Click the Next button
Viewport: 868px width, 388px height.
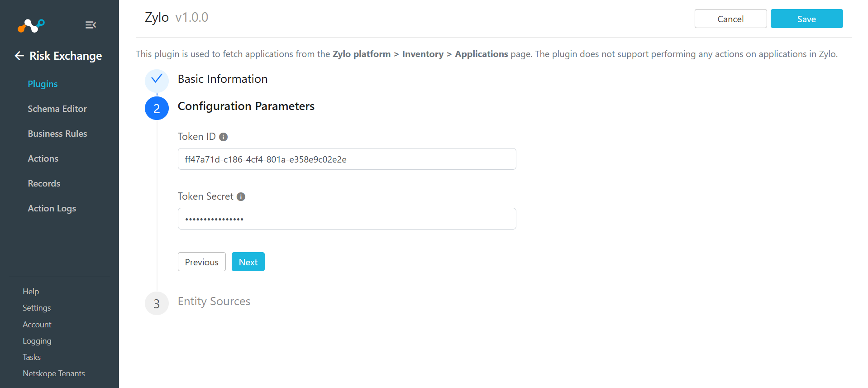pyautogui.click(x=248, y=262)
